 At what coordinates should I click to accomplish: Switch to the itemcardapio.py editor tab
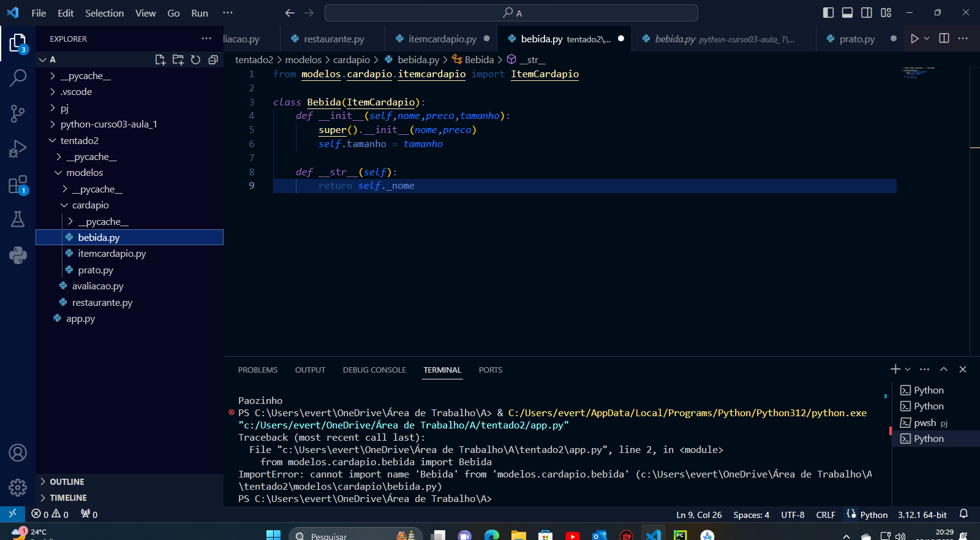(443, 39)
